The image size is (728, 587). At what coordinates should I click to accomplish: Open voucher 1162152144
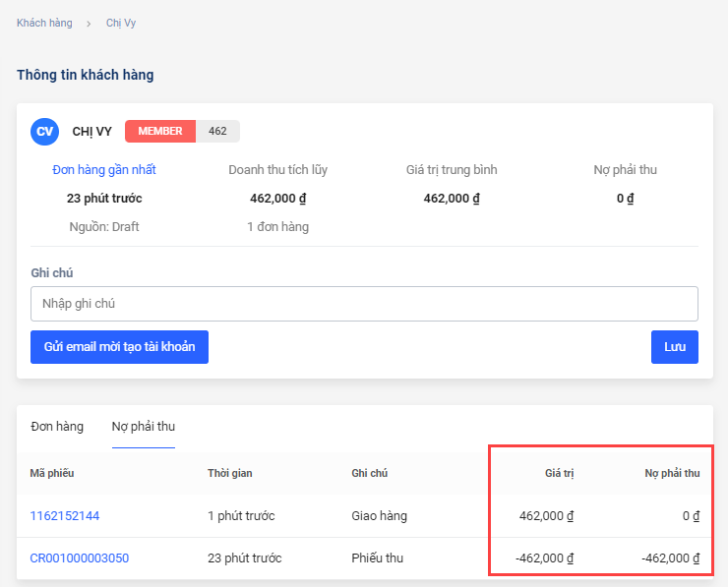65,515
